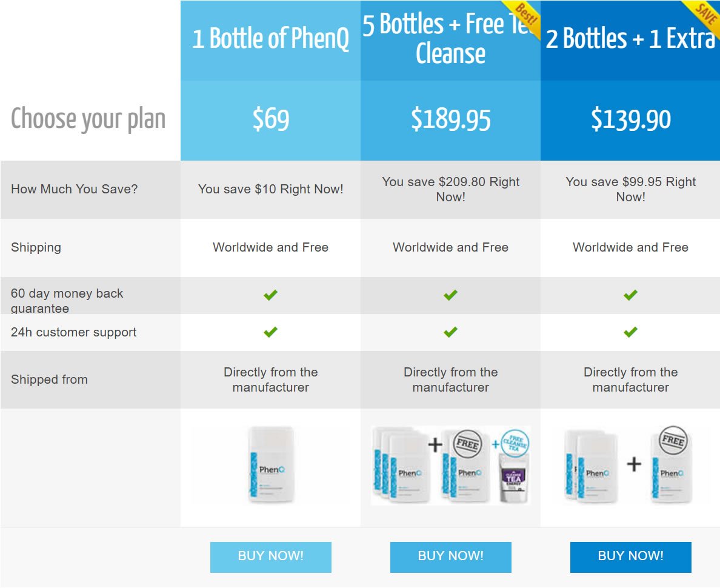The height and width of the screenshot is (588, 720).
Task: Click the five bottles plus cleanse tea image
Action: (x=450, y=466)
